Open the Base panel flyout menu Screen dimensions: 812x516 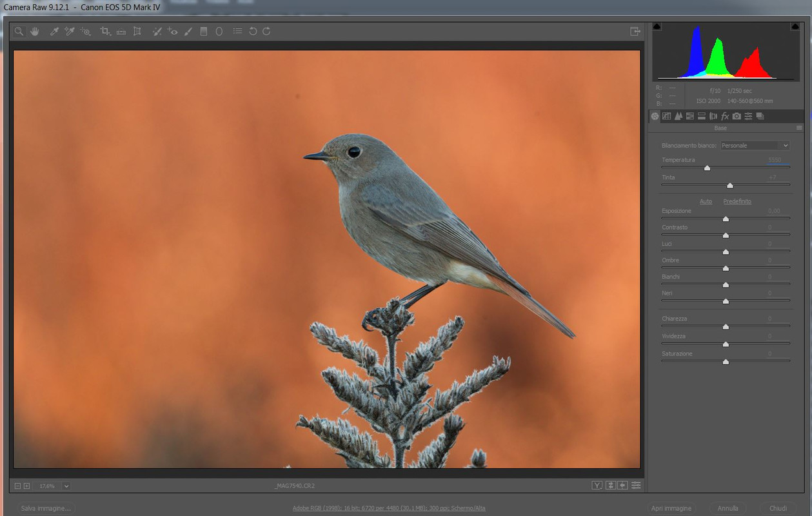click(800, 128)
